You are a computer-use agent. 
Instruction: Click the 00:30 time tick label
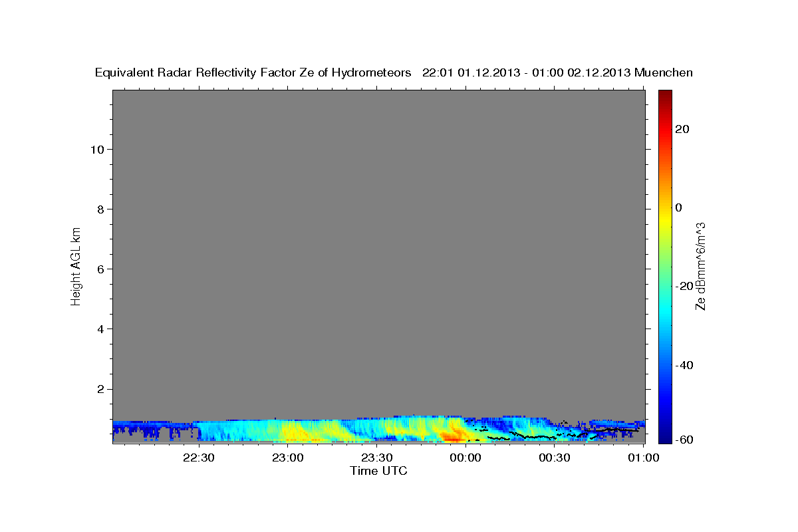554,458
